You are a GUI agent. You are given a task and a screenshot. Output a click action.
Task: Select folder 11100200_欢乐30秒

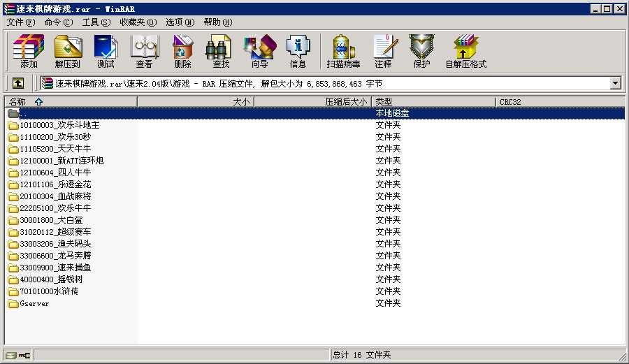(x=55, y=137)
